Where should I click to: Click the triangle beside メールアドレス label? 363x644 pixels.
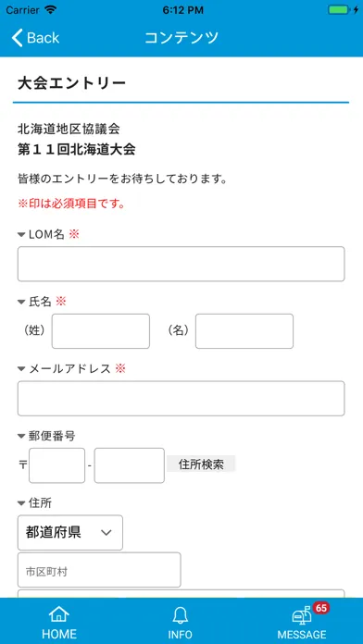tap(21, 369)
